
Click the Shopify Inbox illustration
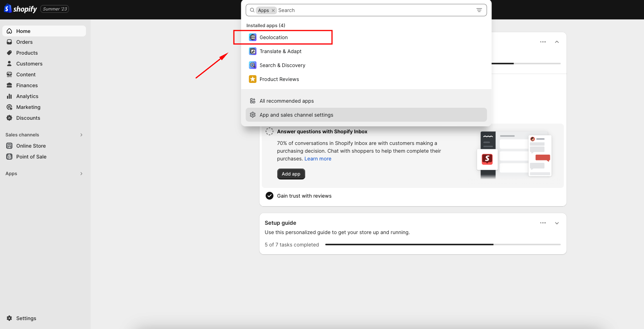click(514, 155)
